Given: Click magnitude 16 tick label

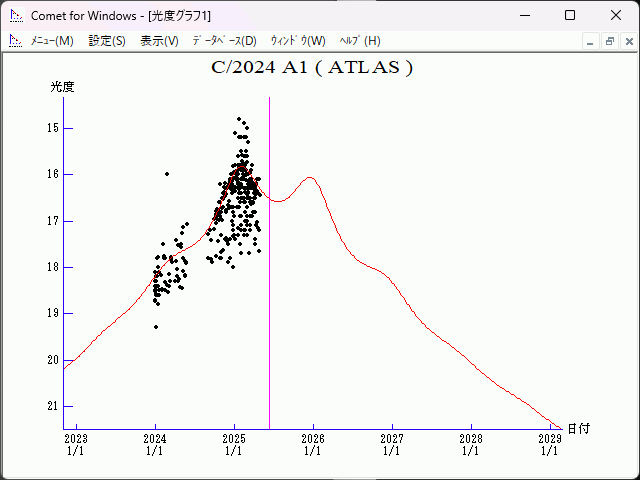Looking at the screenshot, I should click(x=53, y=174).
